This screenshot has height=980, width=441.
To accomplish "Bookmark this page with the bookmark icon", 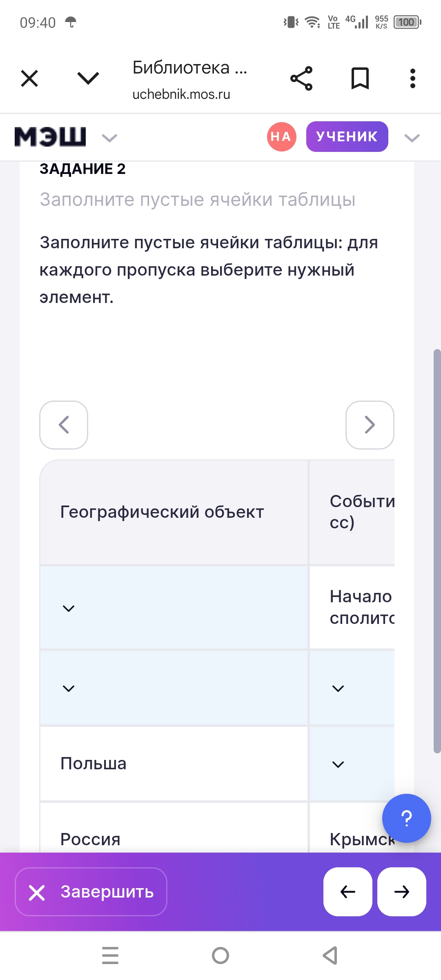I will (360, 78).
